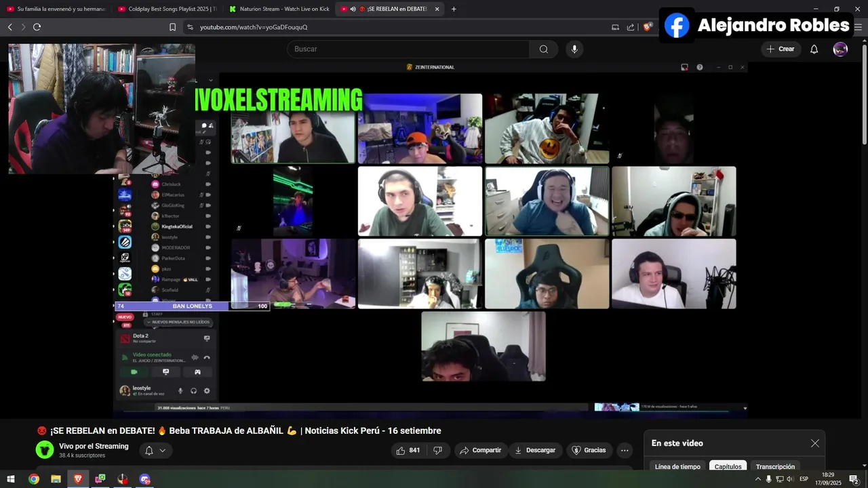The height and width of the screenshot is (488, 868).
Task: Expand subscription notification bell dropdown
Action: [155, 450]
